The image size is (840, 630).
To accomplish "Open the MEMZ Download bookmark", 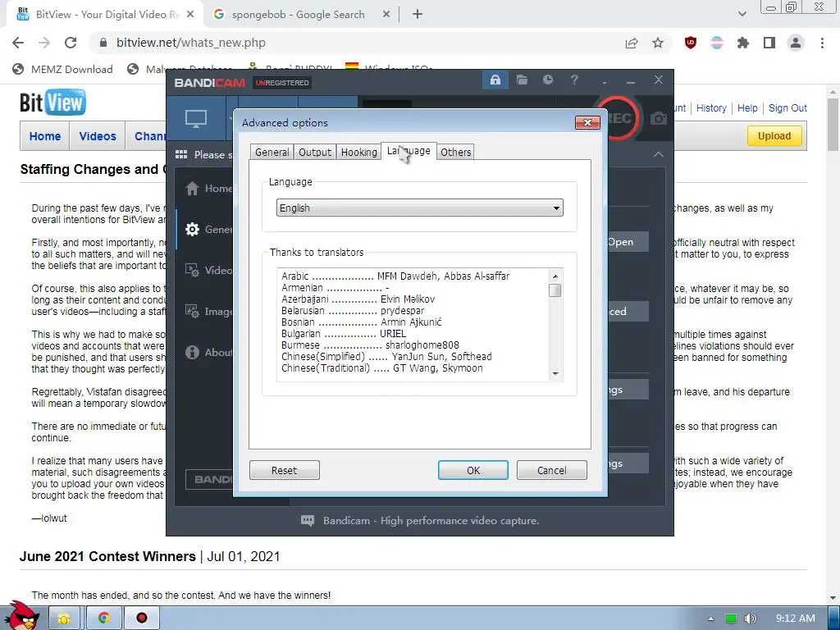I will [x=63, y=69].
